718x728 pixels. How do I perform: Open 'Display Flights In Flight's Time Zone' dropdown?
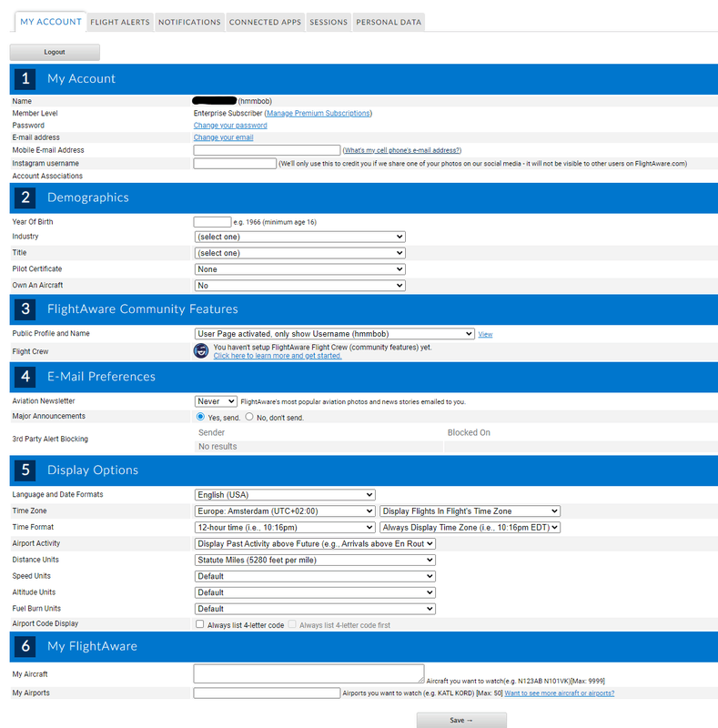click(x=470, y=511)
